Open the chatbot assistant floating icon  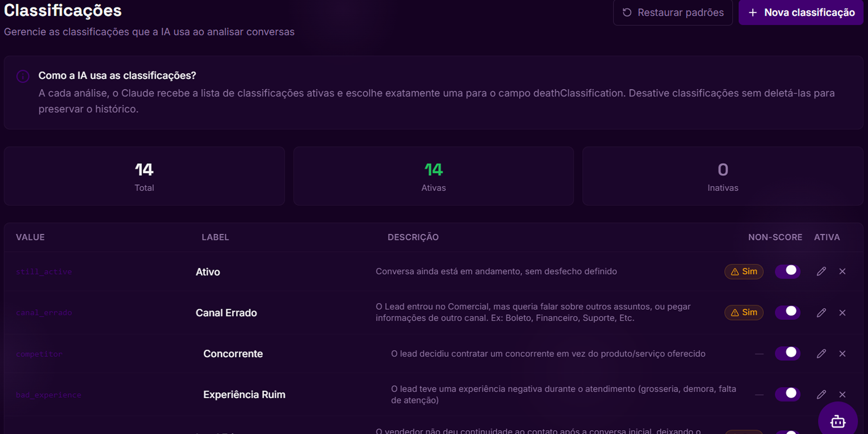(838, 421)
